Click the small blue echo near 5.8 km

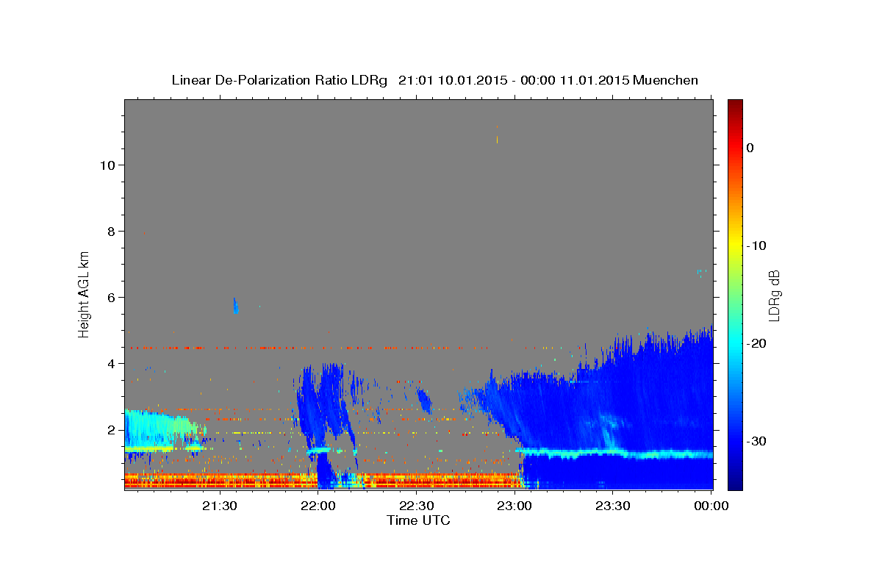pyautogui.click(x=235, y=306)
